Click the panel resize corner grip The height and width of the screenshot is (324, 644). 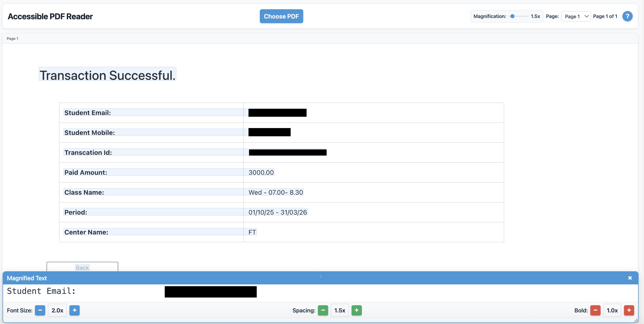[636, 320]
